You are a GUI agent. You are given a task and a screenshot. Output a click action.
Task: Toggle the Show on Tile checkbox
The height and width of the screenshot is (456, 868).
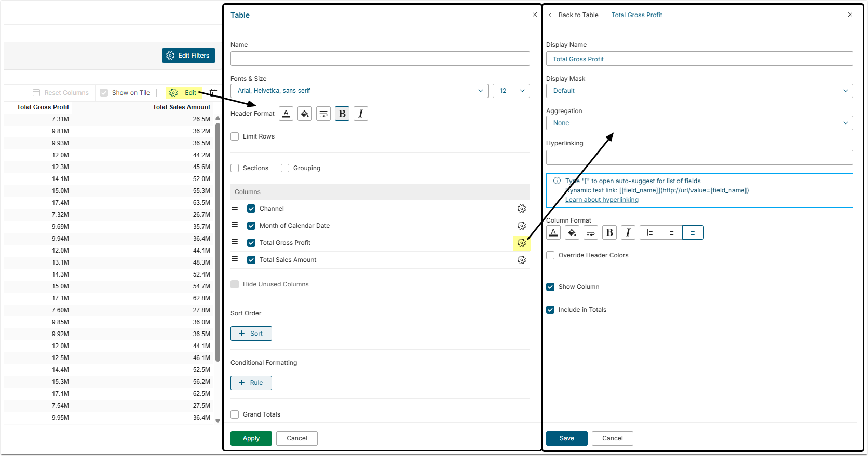[x=104, y=93]
